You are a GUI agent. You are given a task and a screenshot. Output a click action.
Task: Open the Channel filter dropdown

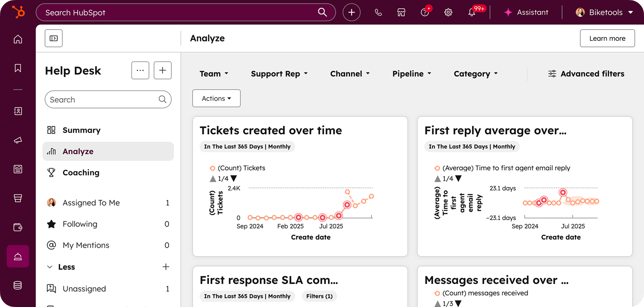coord(350,74)
